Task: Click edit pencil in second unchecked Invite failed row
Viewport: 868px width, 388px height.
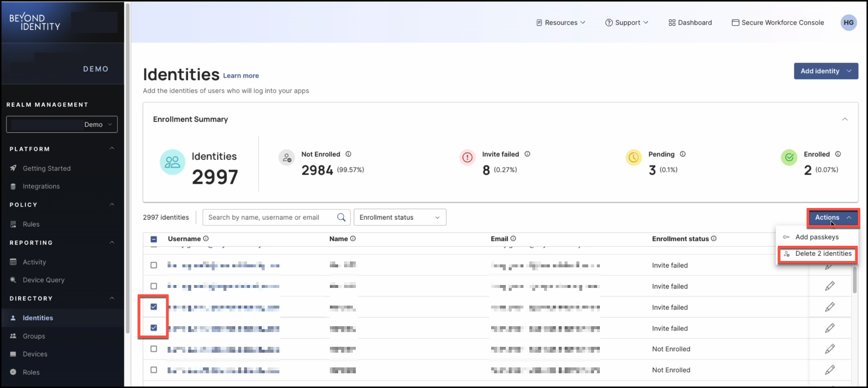Action: (830, 286)
